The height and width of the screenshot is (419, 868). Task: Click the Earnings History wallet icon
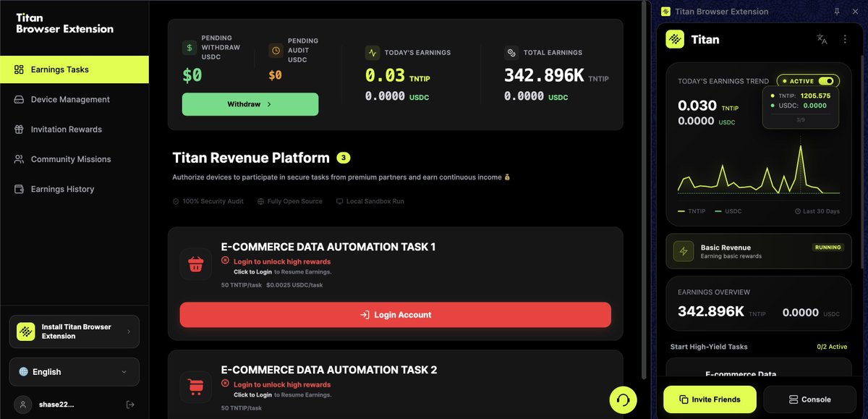(19, 189)
